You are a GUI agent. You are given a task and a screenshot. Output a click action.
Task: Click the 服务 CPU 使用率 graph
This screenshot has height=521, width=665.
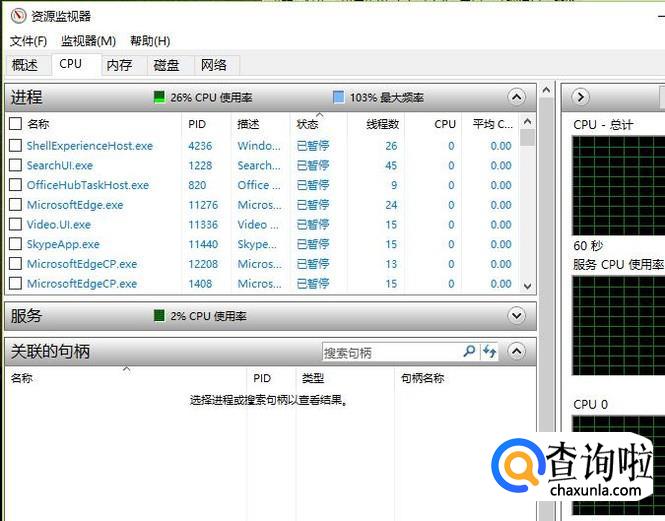coord(618,325)
